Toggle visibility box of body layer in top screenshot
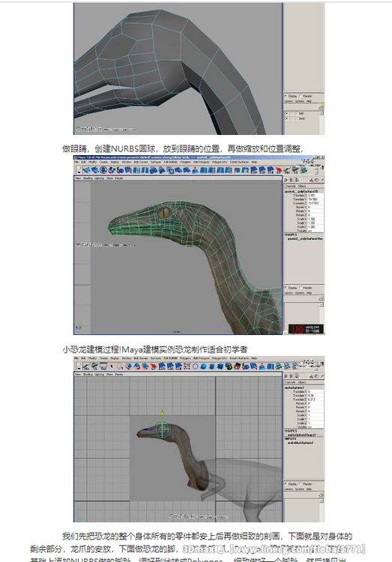 pos(287,118)
